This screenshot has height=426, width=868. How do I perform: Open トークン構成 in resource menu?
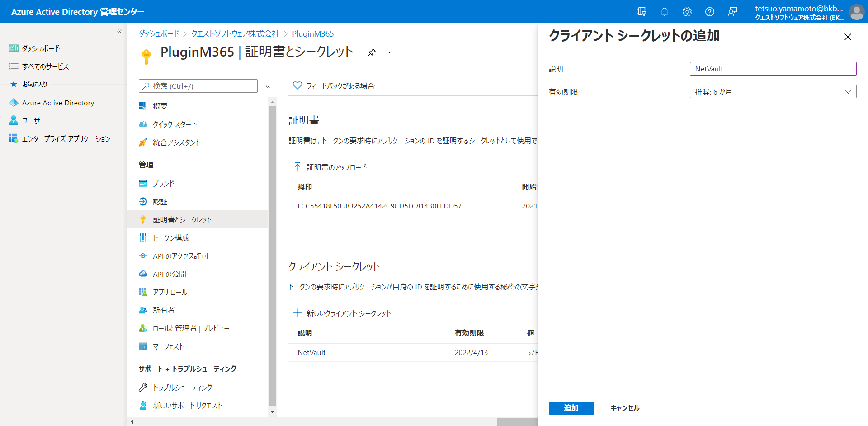pyautogui.click(x=198, y=237)
